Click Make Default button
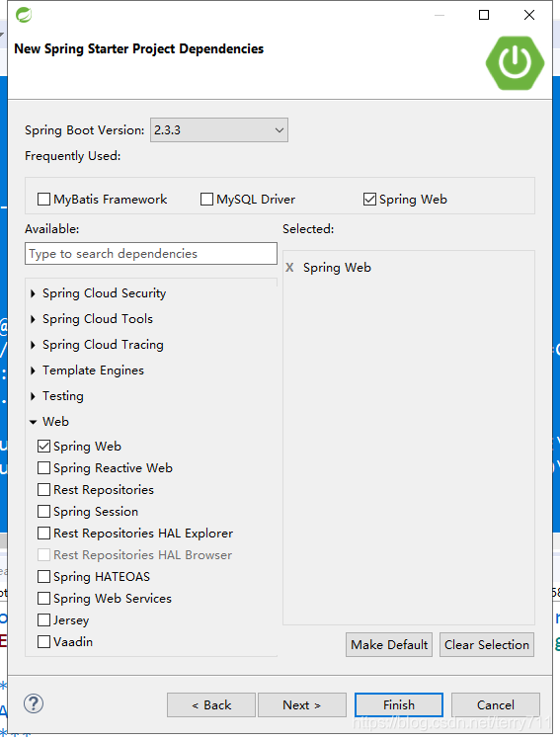The width and height of the screenshot is (560, 741). (x=389, y=644)
